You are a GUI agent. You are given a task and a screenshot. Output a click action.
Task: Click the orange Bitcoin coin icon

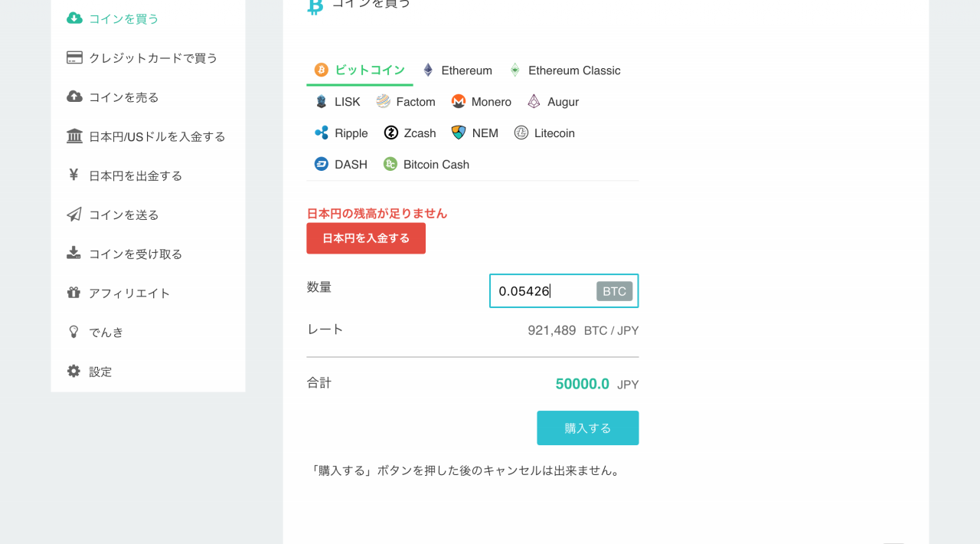pos(322,70)
